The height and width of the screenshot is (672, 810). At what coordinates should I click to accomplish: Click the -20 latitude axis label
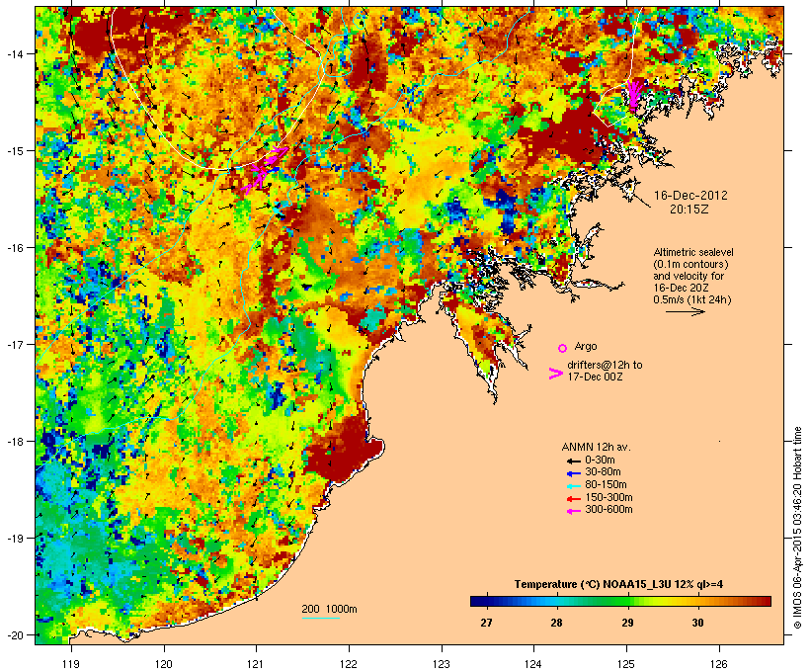(x=14, y=635)
